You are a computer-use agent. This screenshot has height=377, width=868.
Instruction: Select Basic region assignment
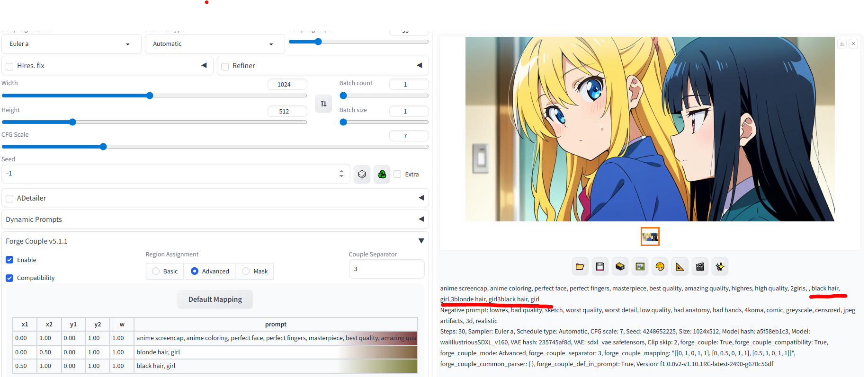pos(165,271)
